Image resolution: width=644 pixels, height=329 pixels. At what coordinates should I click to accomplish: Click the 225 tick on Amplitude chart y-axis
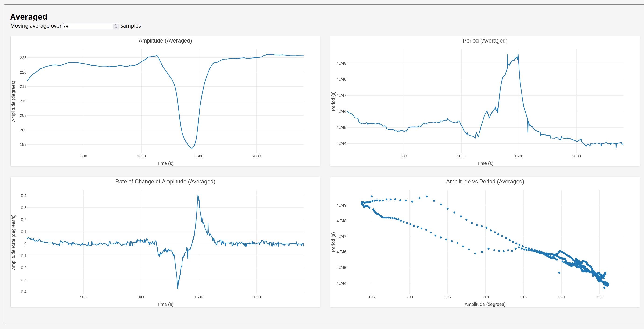click(x=23, y=58)
